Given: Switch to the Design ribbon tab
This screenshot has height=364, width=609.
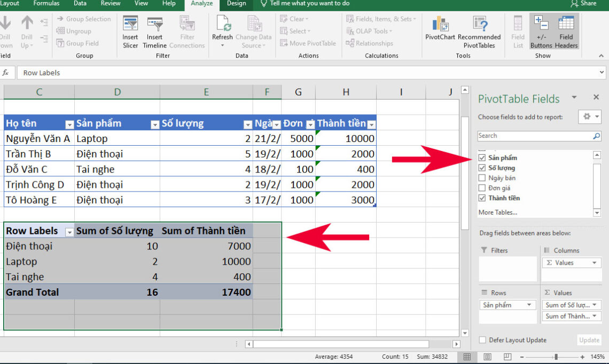Looking at the screenshot, I should point(236,4).
